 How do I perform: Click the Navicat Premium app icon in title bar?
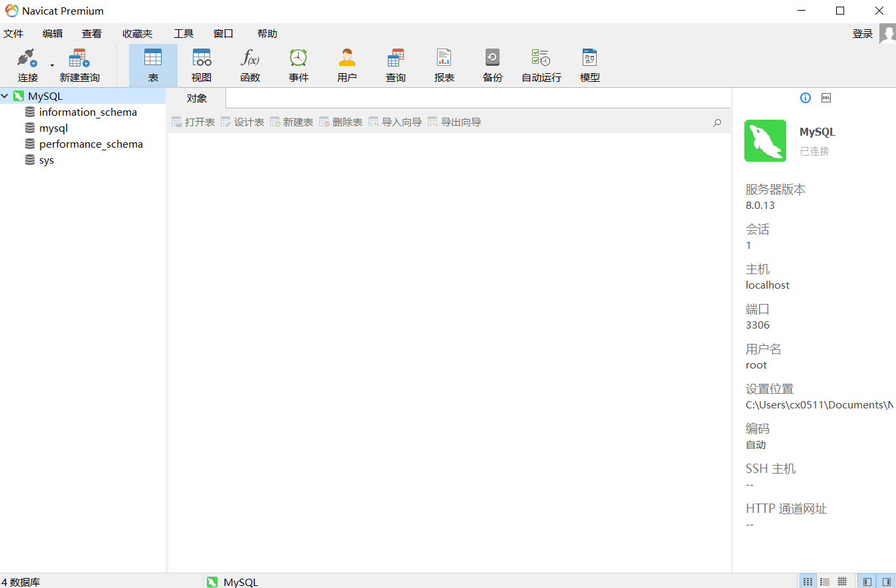[11, 11]
